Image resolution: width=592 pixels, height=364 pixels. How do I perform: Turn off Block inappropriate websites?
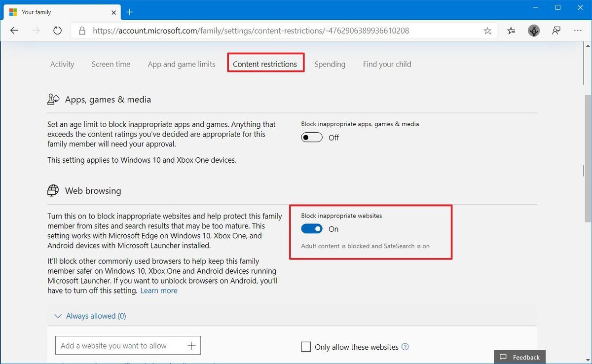[311, 228]
